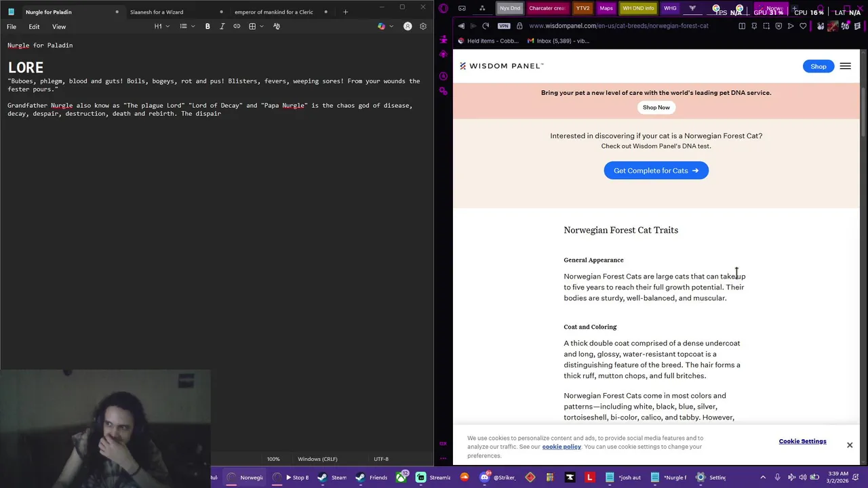
Task: Click the site padlock security icon
Action: click(x=519, y=26)
